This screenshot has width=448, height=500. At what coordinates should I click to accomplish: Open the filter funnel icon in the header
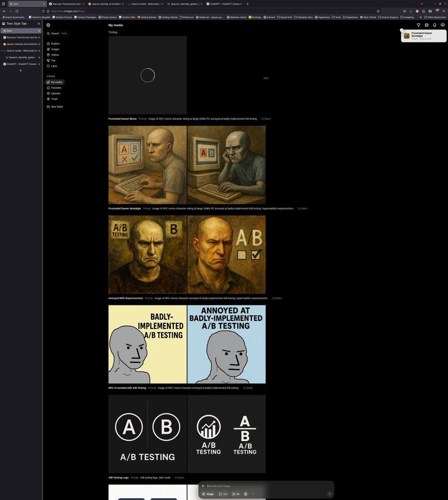[418, 25]
